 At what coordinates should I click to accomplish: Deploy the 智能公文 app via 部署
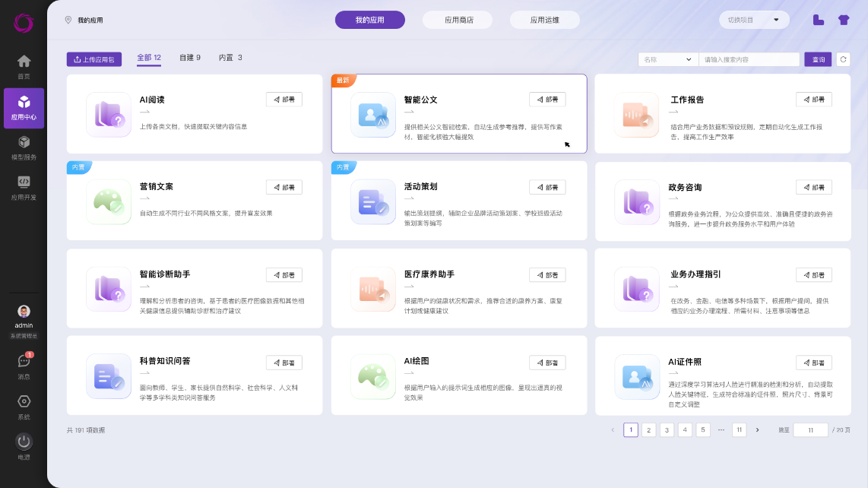point(547,100)
